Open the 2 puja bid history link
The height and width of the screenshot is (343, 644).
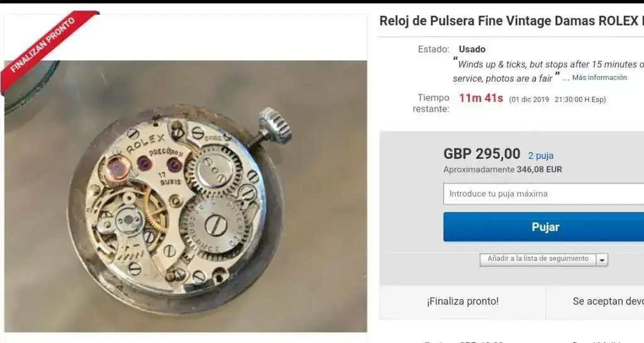(x=540, y=156)
